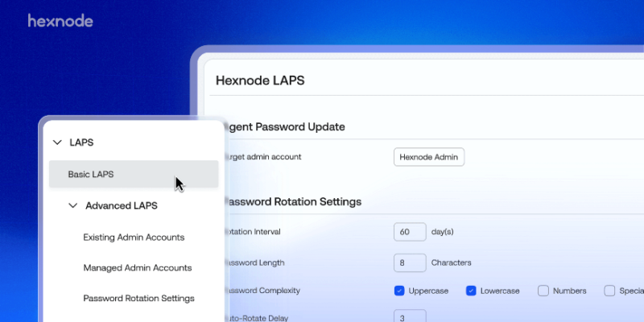This screenshot has height=322, width=644.
Task: Open Managed Admin Accounts
Action: (x=137, y=268)
